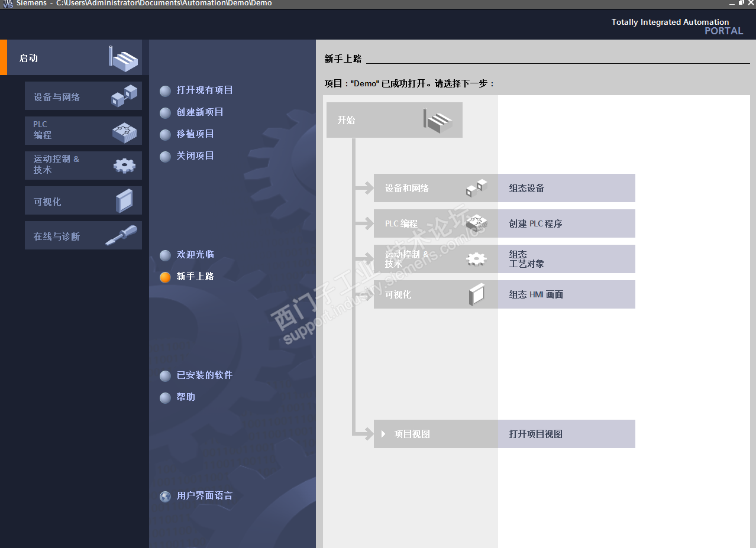Image resolution: width=756 pixels, height=548 pixels.
Task: Click the 开始 box label
Action: pyautogui.click(x=346, y=120)
